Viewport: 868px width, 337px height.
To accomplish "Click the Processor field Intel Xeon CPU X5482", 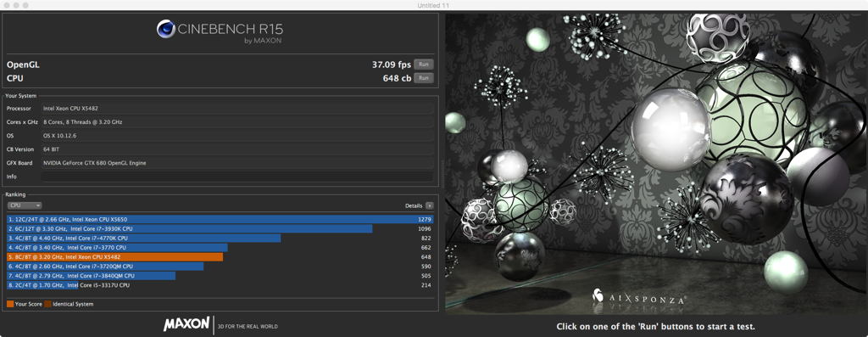I will click(x=237, y=109).
